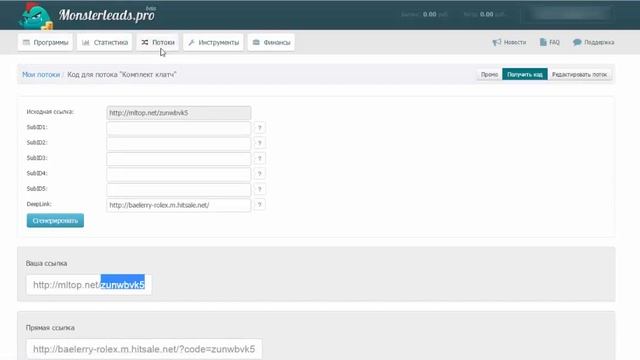Select the Получить код tab
This screenshot has height=360, width=640.
525,75
